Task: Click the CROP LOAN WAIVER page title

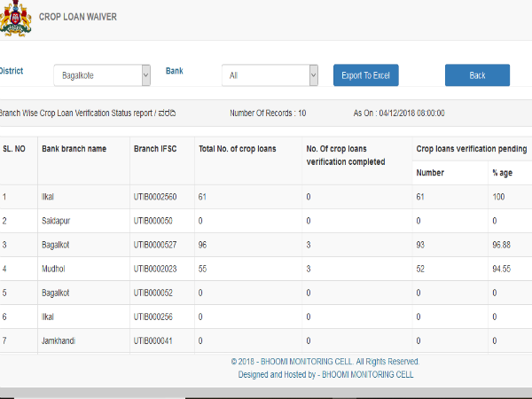Action: [x=77, y=17]
